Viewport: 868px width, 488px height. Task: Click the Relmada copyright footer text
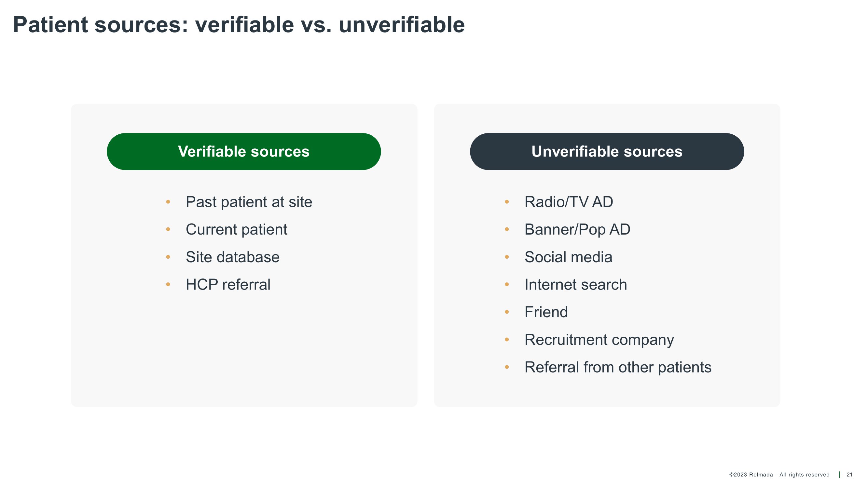point(779,475)
